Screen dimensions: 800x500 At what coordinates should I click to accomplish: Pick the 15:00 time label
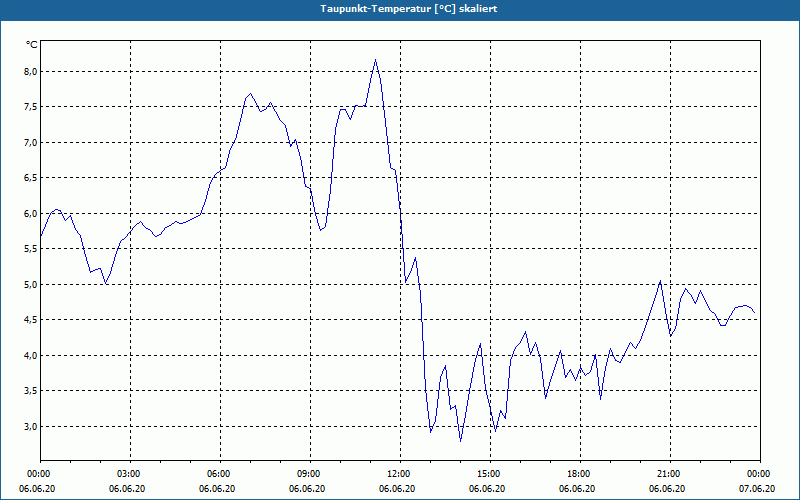[490, 474]
